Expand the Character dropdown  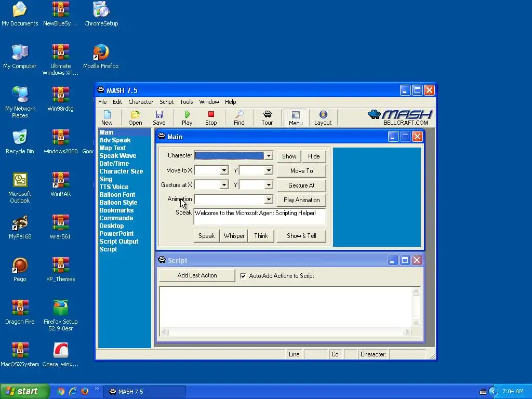click(x=269, y=156)
